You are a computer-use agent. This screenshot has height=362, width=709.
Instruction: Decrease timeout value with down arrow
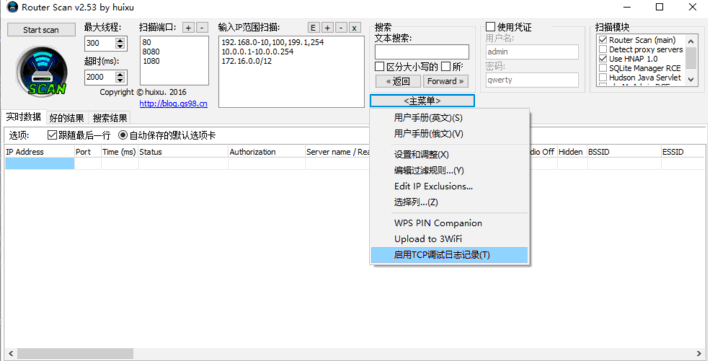click(x=120, y=80)
